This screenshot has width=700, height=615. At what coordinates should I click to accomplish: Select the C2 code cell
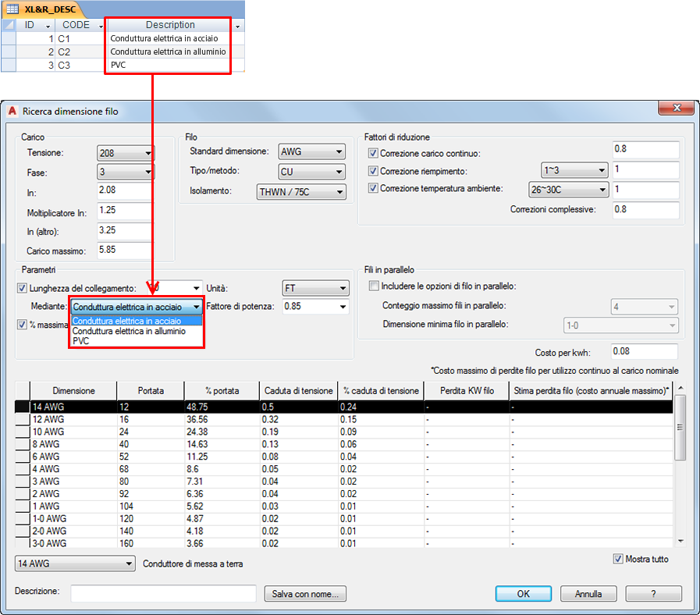click(x=80, y=52)
